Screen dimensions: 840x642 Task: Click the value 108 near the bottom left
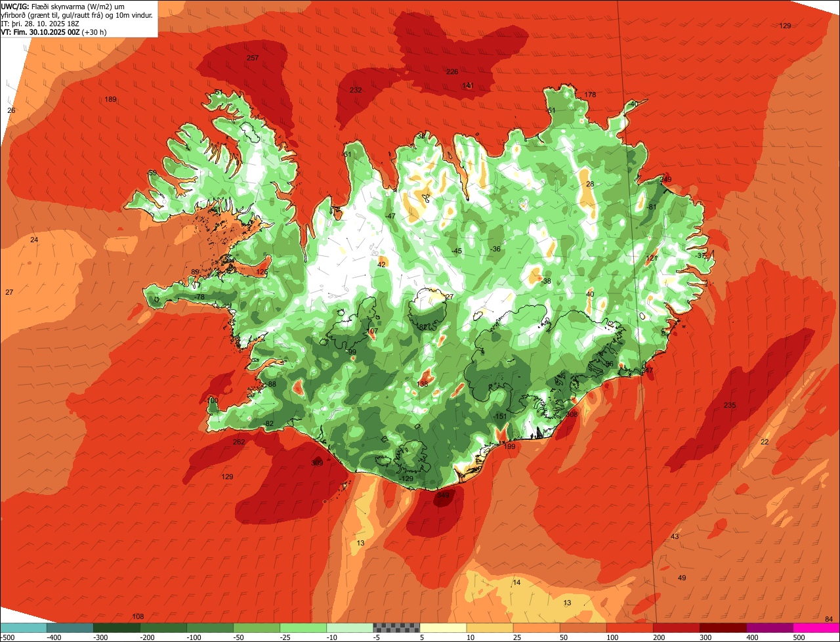(x=138, y=616)
